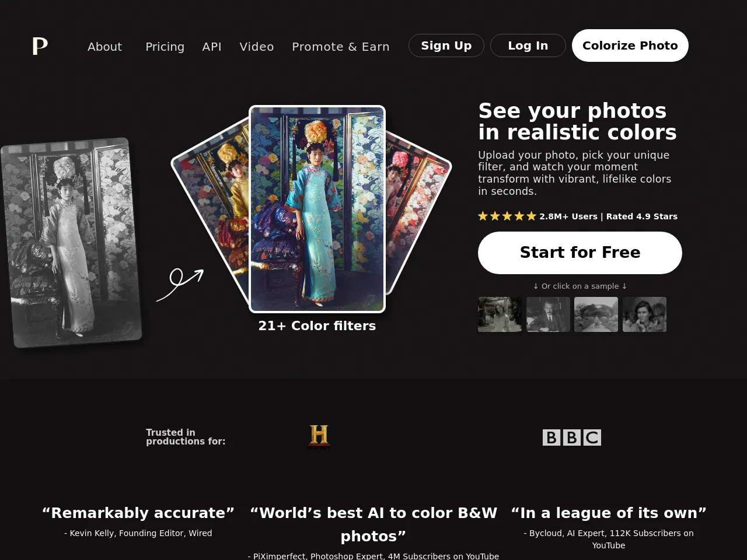Click the five-star rating icons
The image size is (747, 560).
(507, 216)
